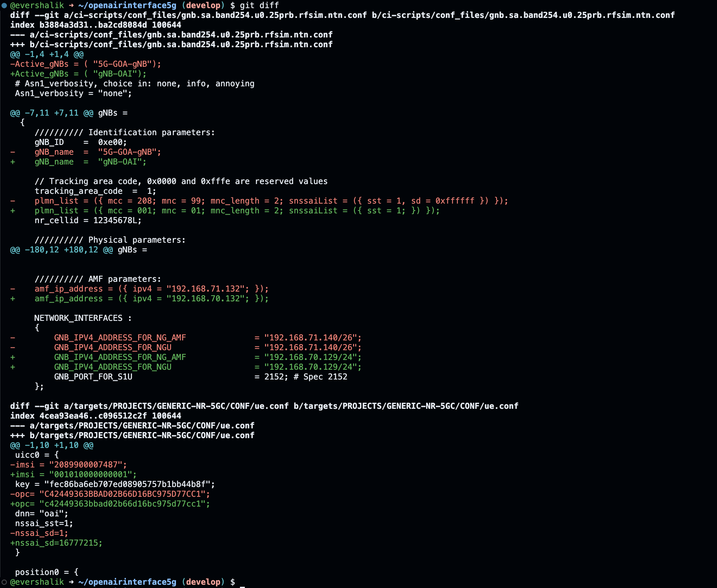Click the added amf_ip_address 192.168.70.132 line
717x588 pixels.
click(x=140, y=298)
